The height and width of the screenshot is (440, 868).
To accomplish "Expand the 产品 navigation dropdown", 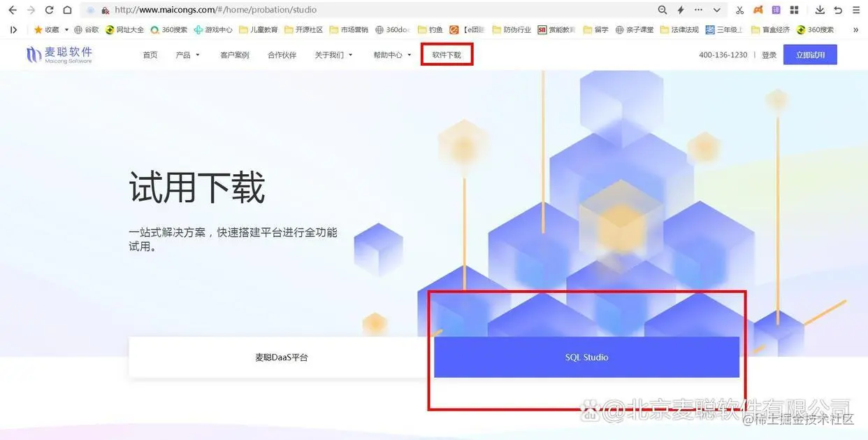I will pos(188,55).
